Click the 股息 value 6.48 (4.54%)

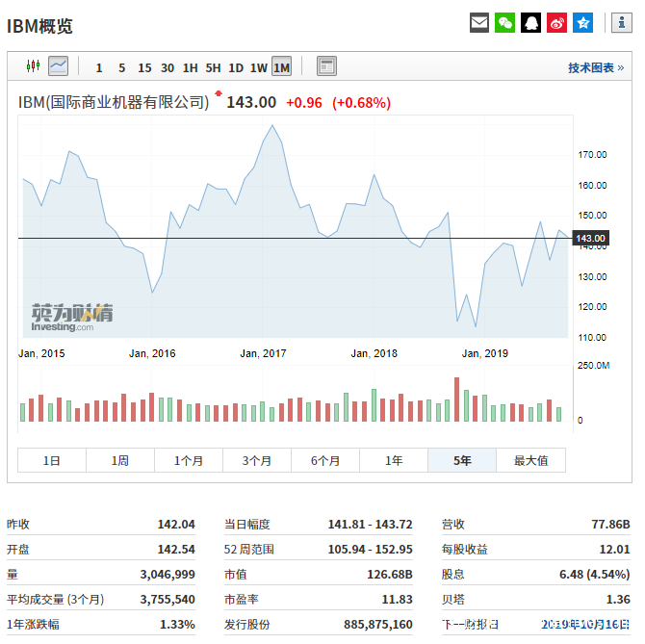coord(594,574)
